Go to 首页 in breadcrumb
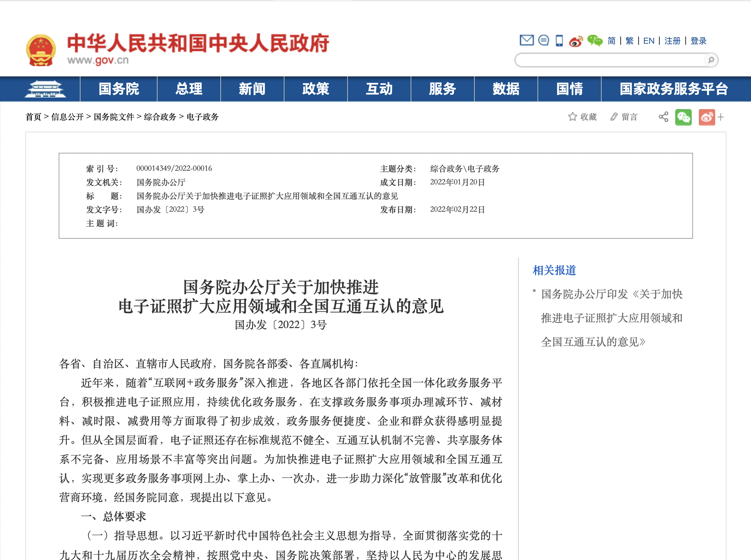The height and width of the screenshot is (560, 751). (x=33, y=117)
